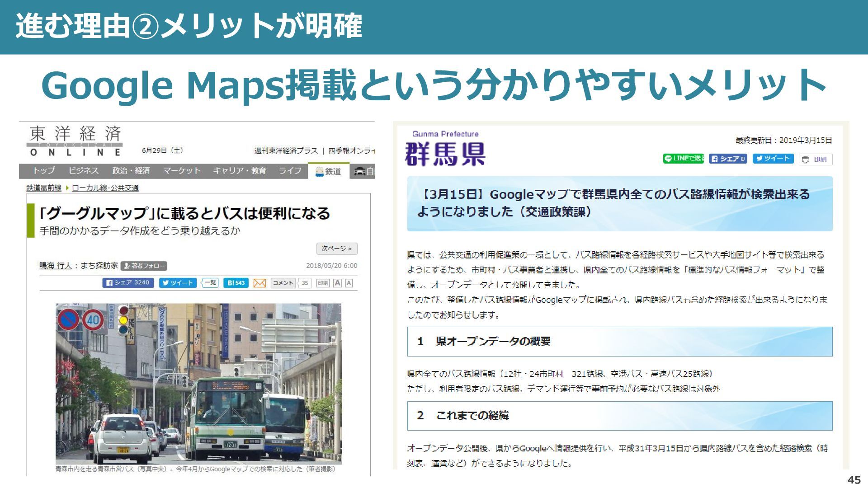Select the car icon tab beside 鉄道
868x488 pixels.
pos(363,171)
